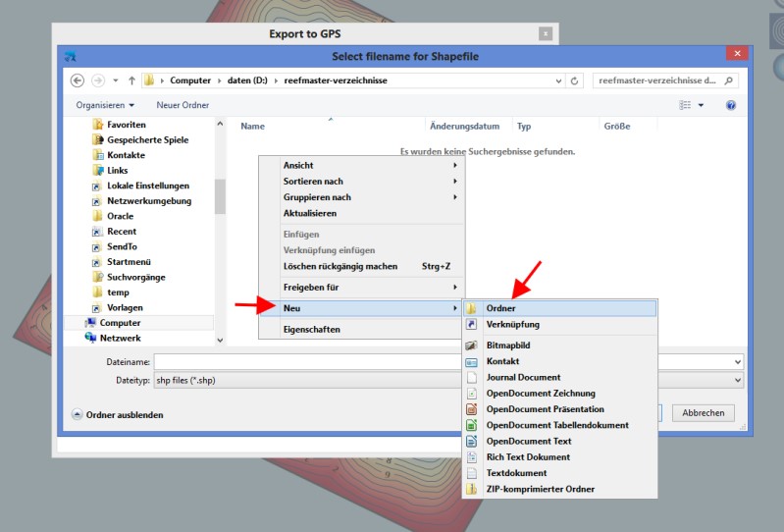
Task: Click the Up one level arrow
Action: tap(132, 80)
